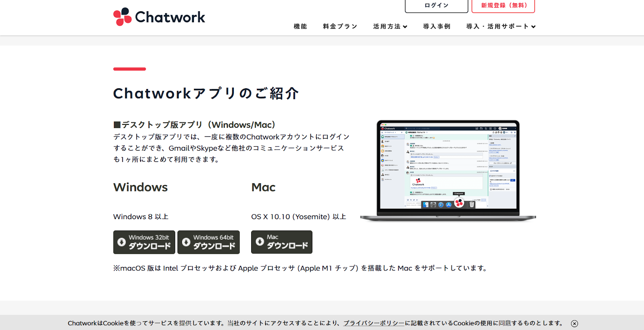Open the 機能 menu item
Screen dimensions: 644x330
pyautogui.click(x=300, y=26)
